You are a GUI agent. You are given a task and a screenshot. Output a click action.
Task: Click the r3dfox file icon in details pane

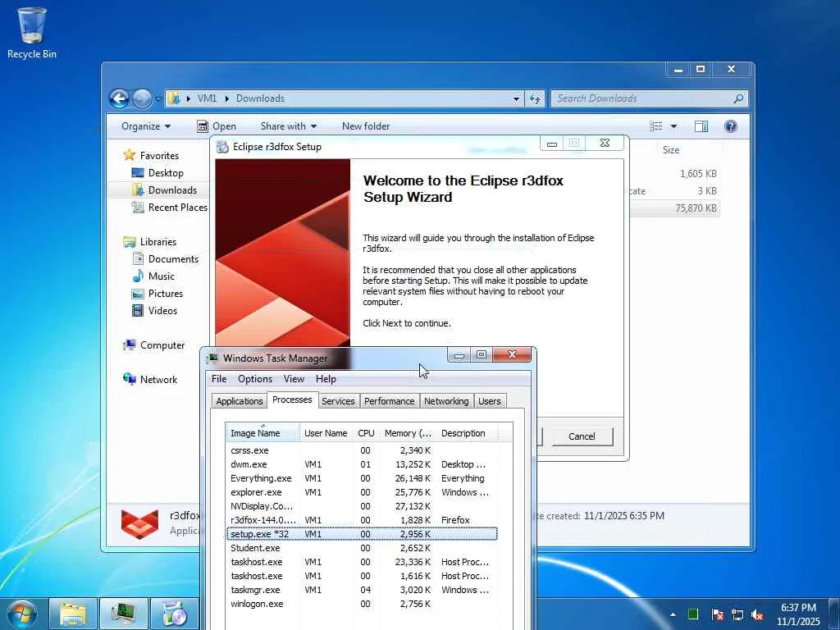[139, 523]
